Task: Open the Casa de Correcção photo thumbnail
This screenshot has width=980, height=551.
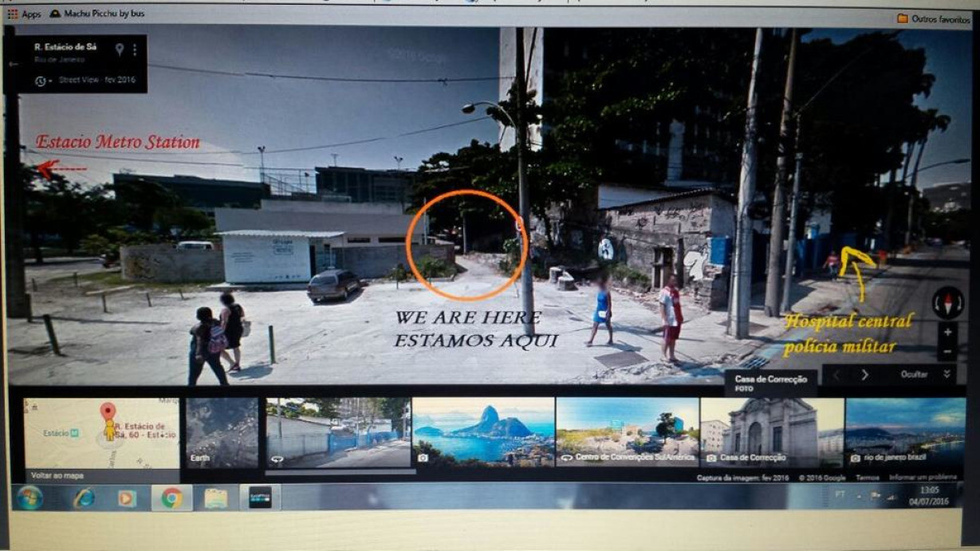Action: coord(772,433)
